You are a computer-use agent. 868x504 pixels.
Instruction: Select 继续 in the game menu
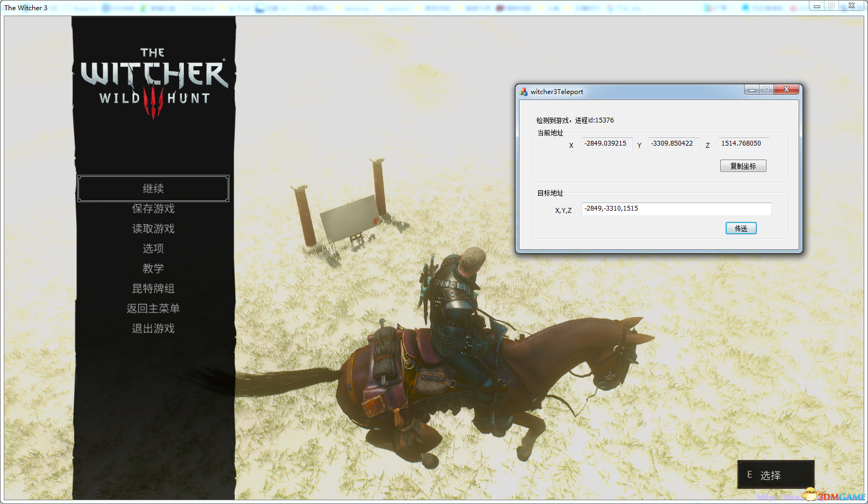click(x=153, y=189)
